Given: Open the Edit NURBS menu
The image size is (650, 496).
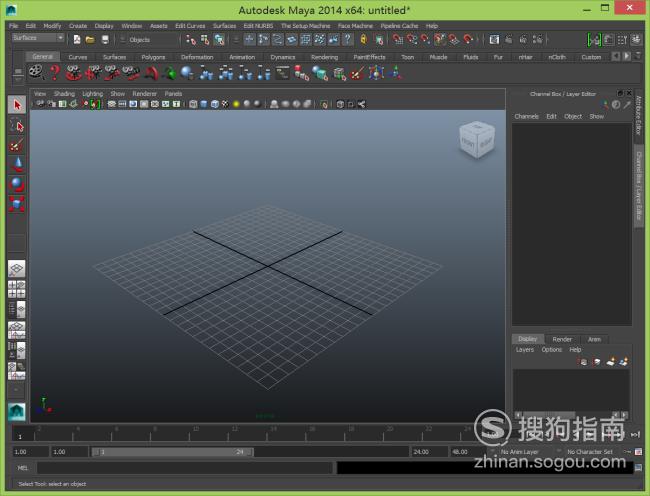Looking at the screenshot, I should (258, 26).
